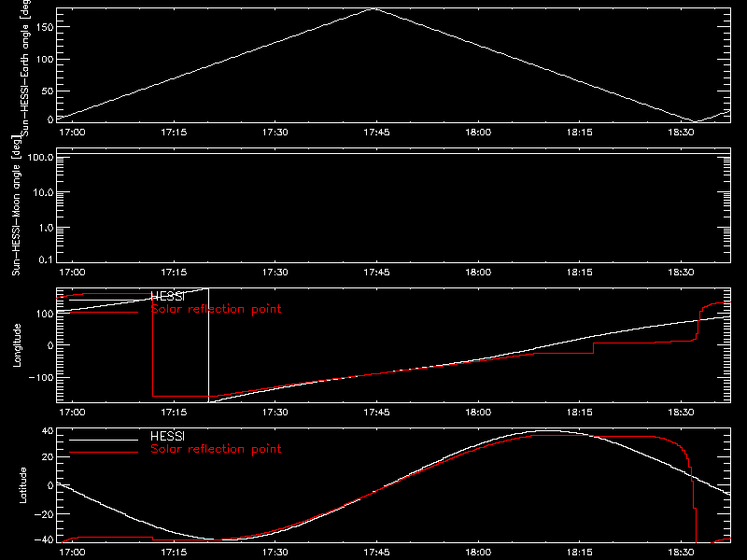The image size is (747, 560).
Task: Click the -40 tick on Latitude axis
Action: click(44, 540)
